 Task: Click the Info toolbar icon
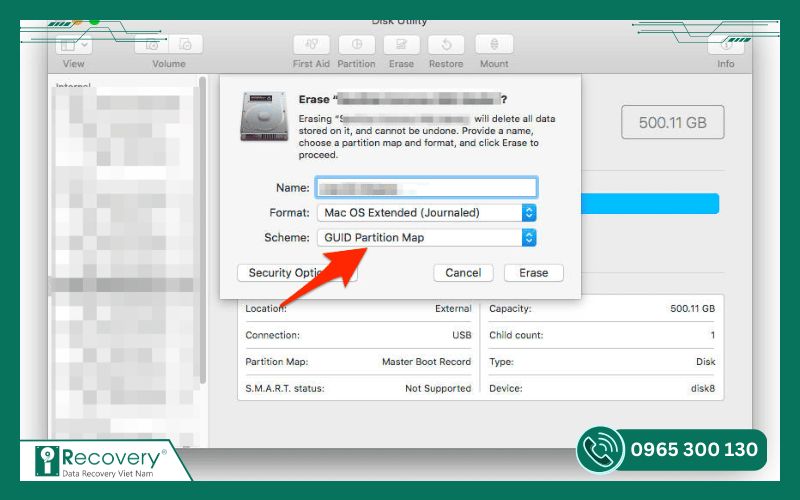(726, 45)
